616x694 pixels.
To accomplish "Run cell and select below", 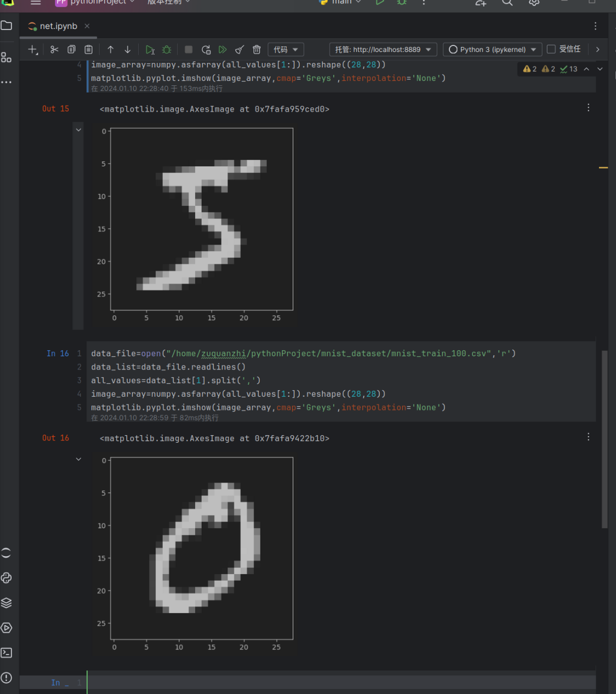I will [149, 50].
